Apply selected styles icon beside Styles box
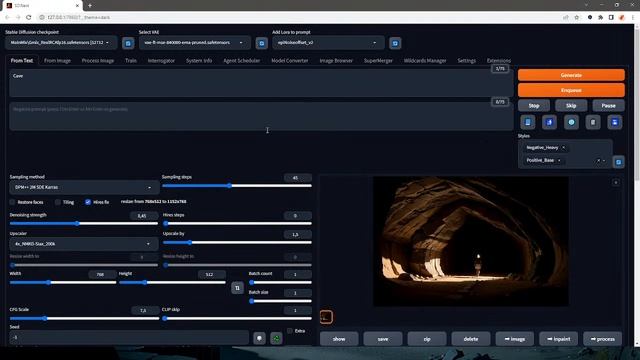Screen dimensions: 640x360 618,162
